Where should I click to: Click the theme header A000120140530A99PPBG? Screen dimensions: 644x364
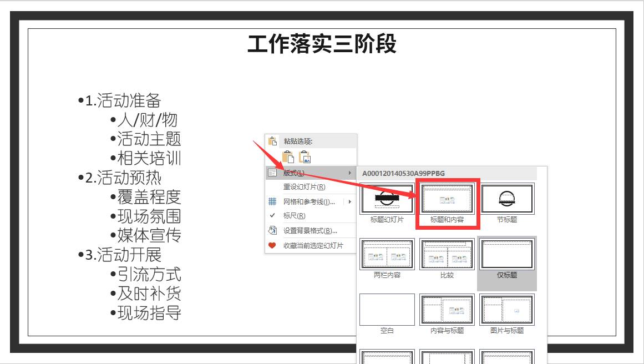point(403,173)
